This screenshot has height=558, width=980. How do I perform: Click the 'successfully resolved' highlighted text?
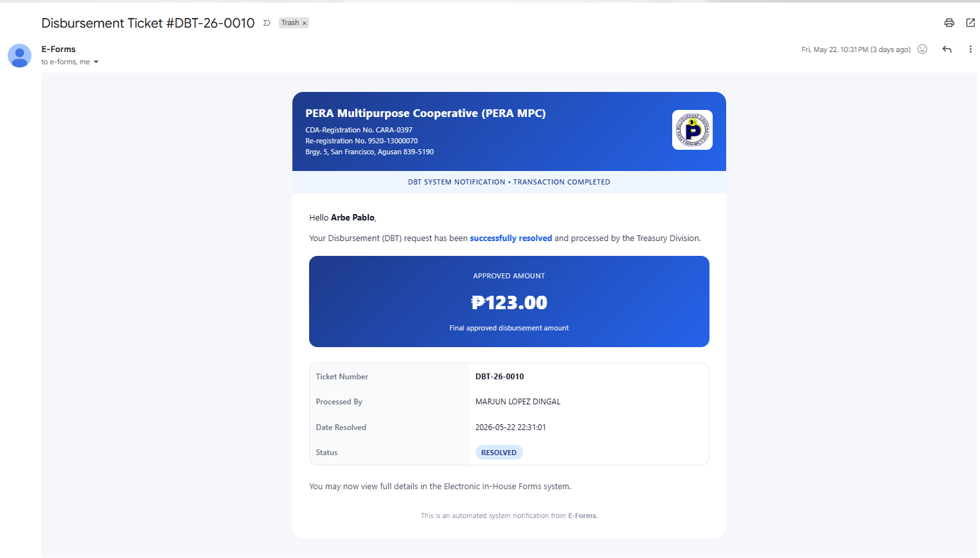coord(511,239)
